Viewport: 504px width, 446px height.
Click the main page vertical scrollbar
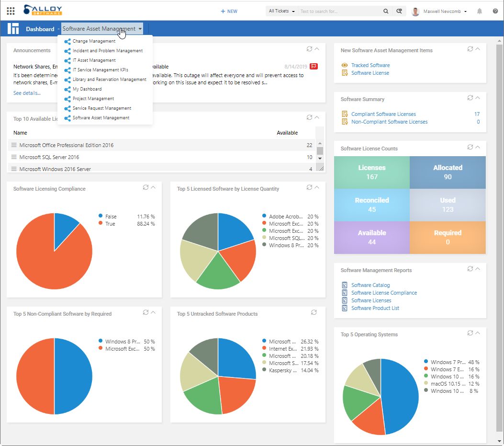pos(499,238)
